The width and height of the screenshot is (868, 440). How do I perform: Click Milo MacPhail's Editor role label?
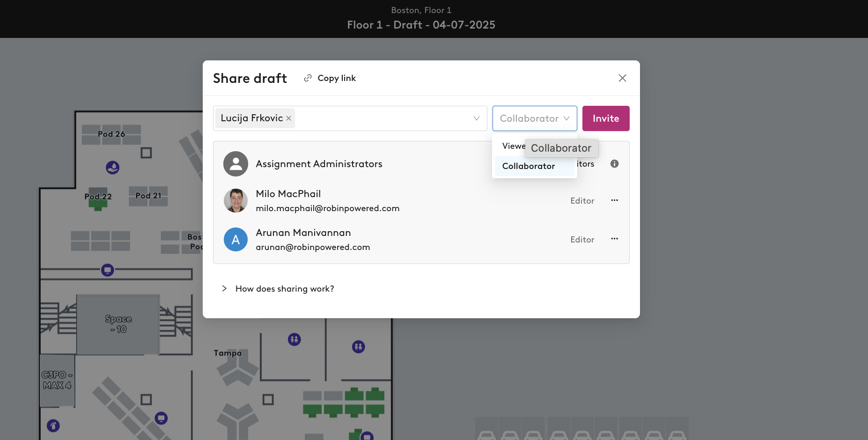coord(582,201)
